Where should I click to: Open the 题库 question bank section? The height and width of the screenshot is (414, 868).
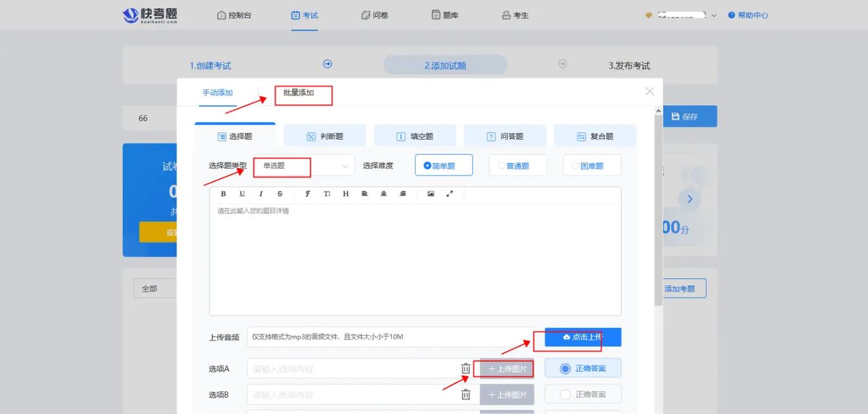pos(444,14)
